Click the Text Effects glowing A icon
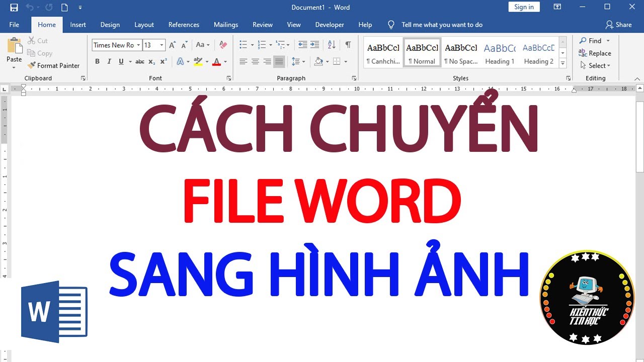 pyautogui.click(x=180, y=62)
